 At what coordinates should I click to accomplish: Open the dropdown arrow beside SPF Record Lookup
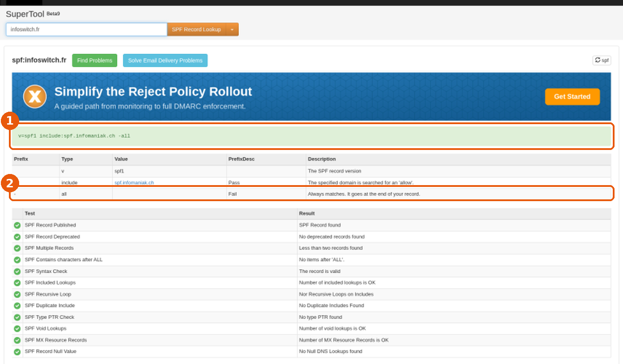click(x=232, y=29)
